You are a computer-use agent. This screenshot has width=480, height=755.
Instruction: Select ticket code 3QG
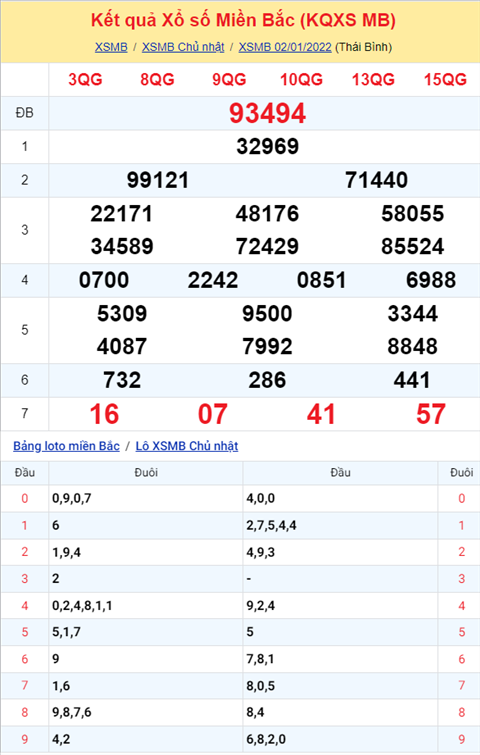tap(85, 79)
